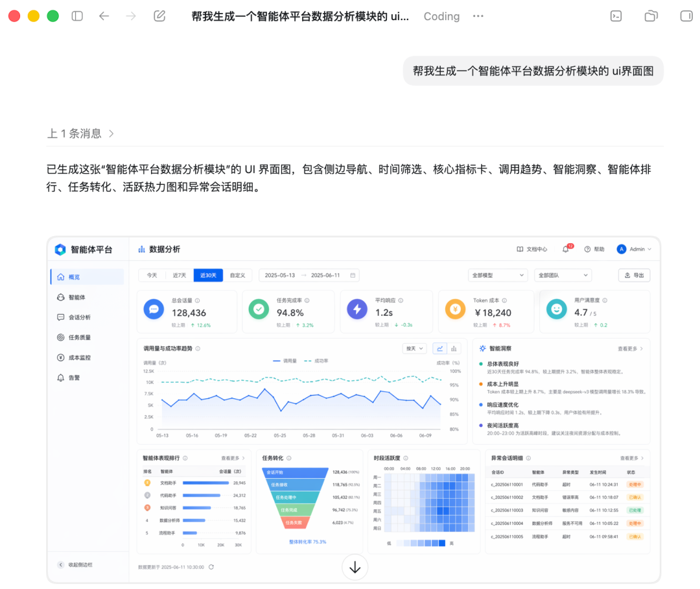Click the conversation title in the header

[300, 16]
